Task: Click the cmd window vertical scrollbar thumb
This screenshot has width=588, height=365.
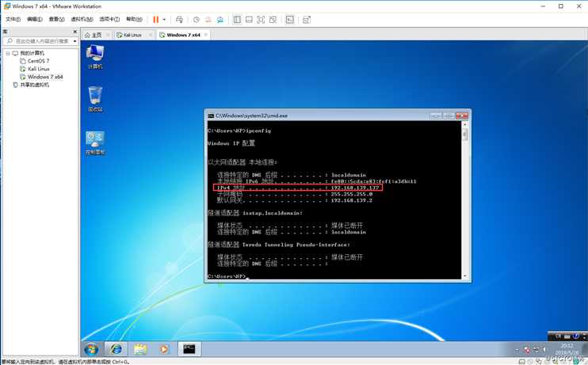Action: coord(465,135)
